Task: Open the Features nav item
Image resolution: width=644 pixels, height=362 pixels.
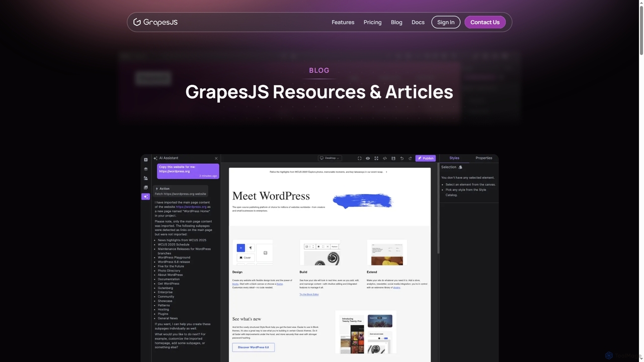Action: click(343, 22)
